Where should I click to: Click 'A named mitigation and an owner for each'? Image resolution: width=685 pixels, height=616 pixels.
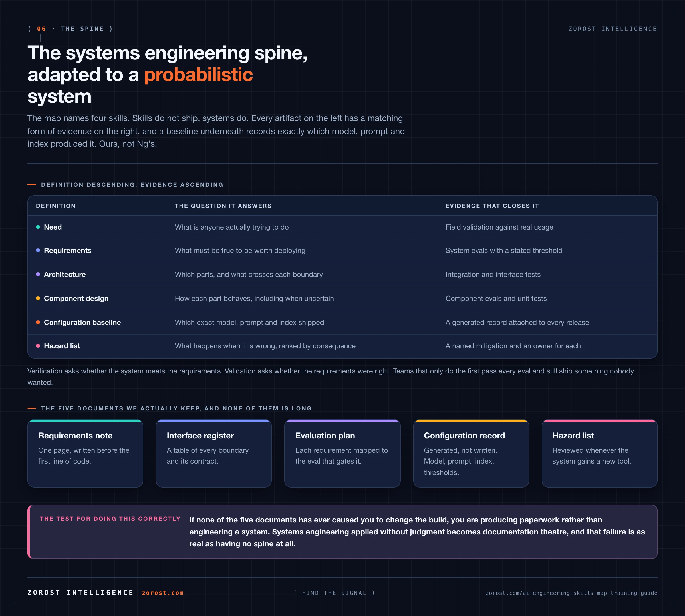[513, 346]
